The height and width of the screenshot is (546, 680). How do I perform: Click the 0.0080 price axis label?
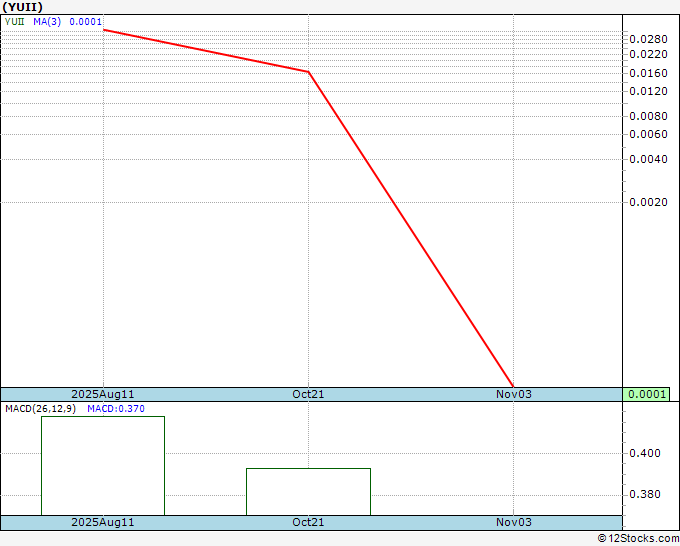(x=648, y=116)
